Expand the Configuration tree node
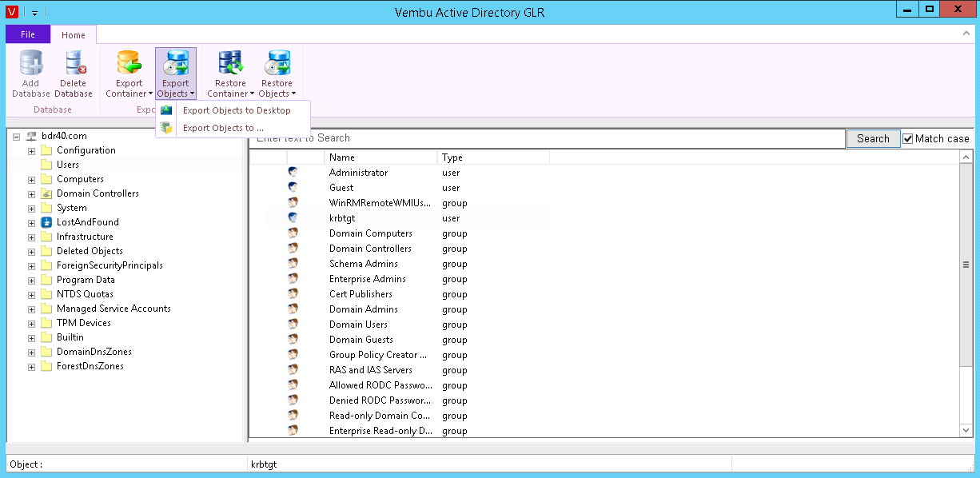This screenshot has height=478, width=980. pos(31,150)
